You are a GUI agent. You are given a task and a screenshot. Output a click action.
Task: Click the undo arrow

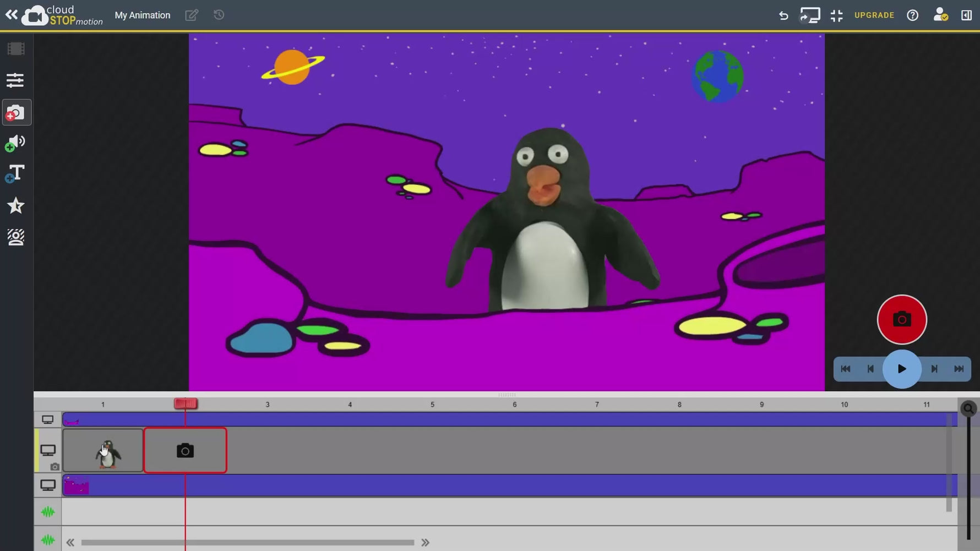pyautogui.click(x=783, y=15)
